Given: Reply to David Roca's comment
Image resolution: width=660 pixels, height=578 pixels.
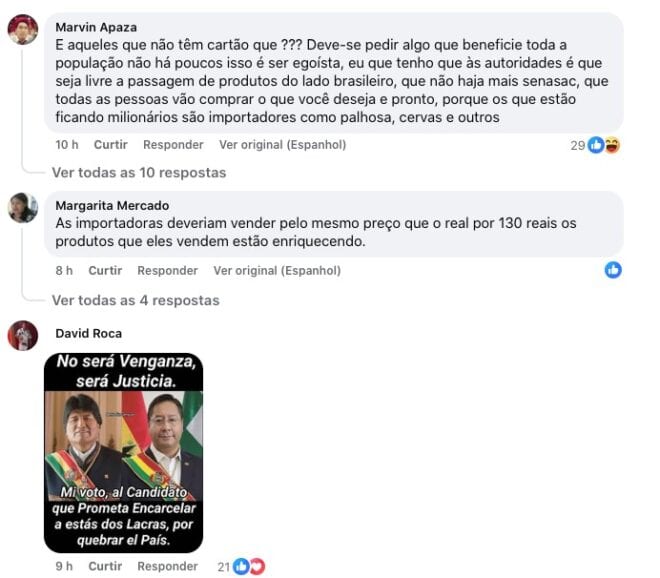Looking at the screenshot, I should (168, 567).
